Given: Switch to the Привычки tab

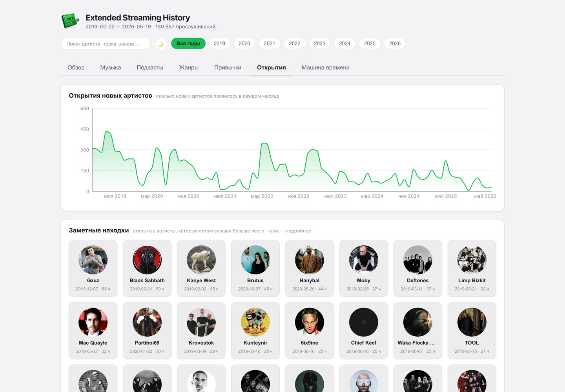Looking at the screenshot, I should pos(228,67).
